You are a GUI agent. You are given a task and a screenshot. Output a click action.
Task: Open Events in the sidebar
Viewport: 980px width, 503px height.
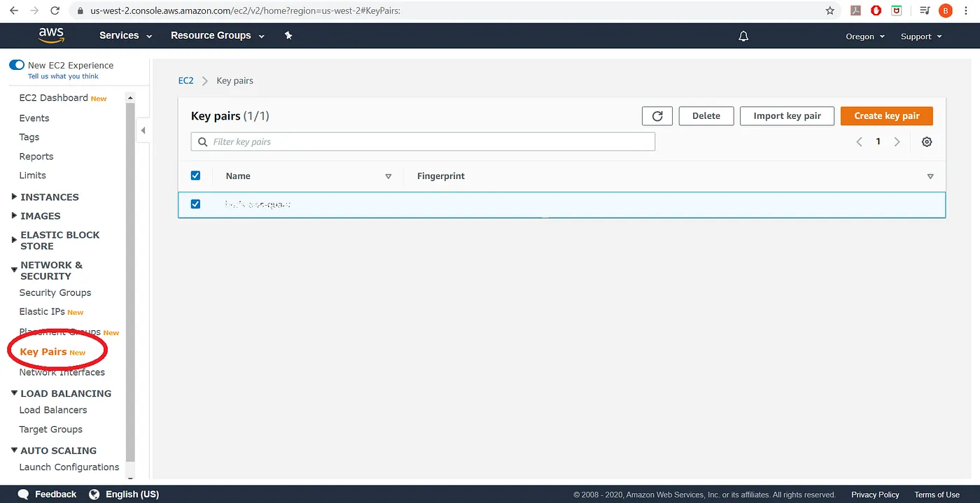pyautogui.click(x=34, y=118)
